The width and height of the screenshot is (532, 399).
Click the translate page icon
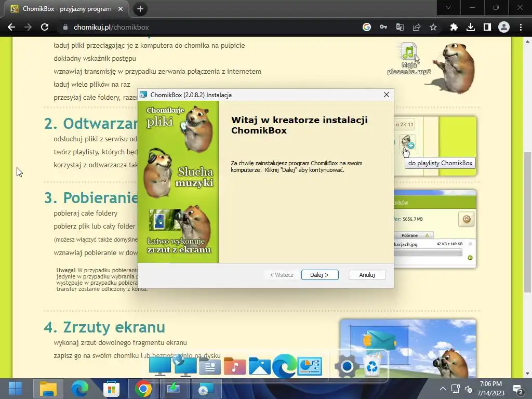point(400,27)
